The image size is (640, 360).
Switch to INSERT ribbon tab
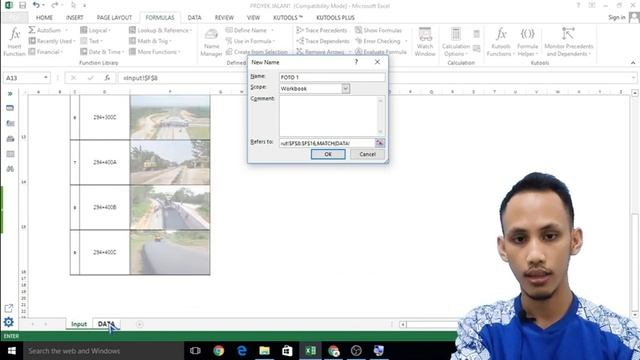[x=74, y=18]
